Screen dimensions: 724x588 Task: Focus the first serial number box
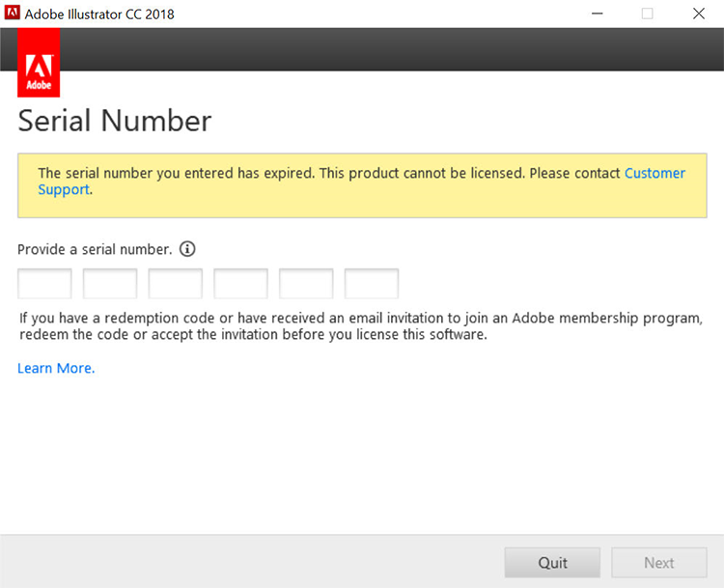click(44, 284)
